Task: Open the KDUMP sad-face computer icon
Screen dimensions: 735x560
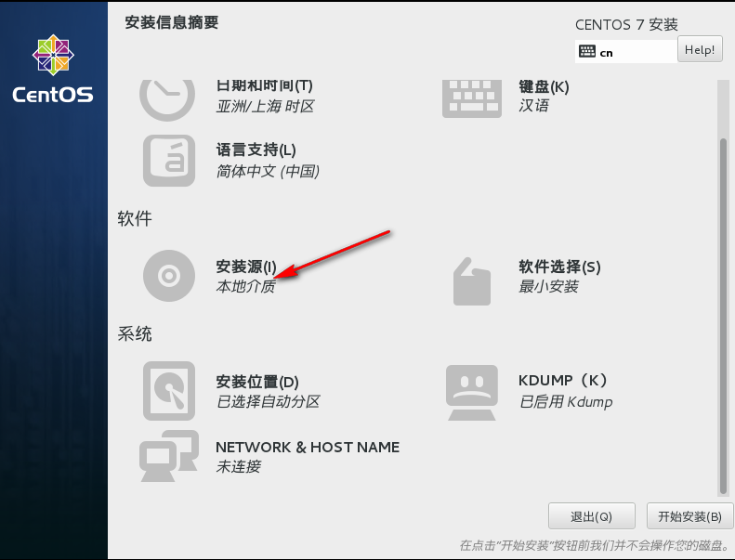Action: (x=471, y=393)
